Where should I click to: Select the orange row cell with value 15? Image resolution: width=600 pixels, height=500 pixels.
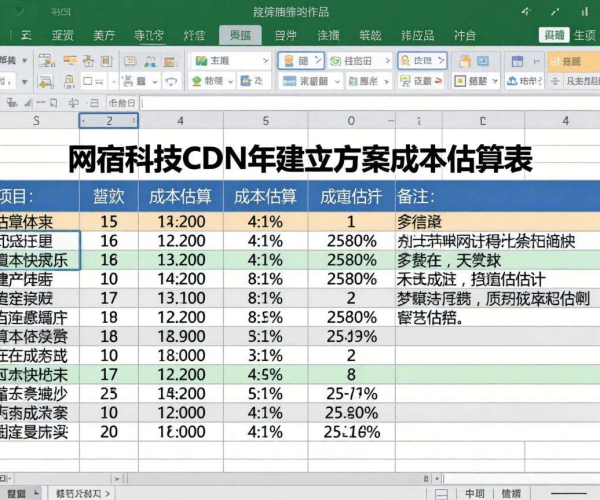coord(109,221)
